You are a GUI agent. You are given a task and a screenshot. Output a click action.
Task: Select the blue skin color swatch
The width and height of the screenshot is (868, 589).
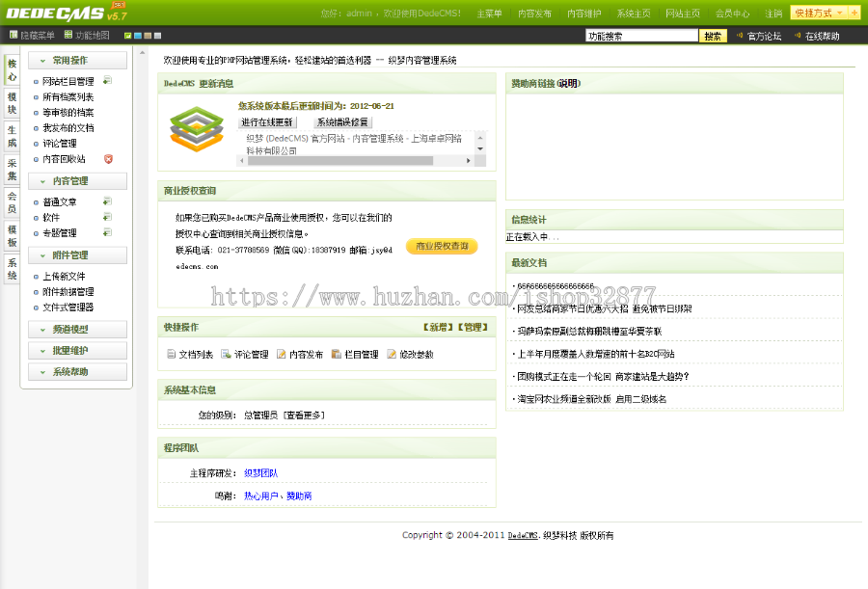tap(138, 36)
